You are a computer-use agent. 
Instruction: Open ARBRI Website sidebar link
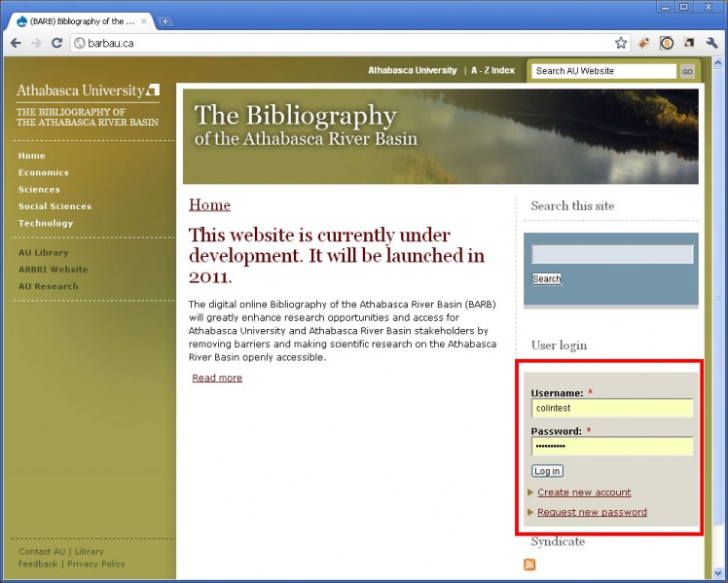coord(53,270)
